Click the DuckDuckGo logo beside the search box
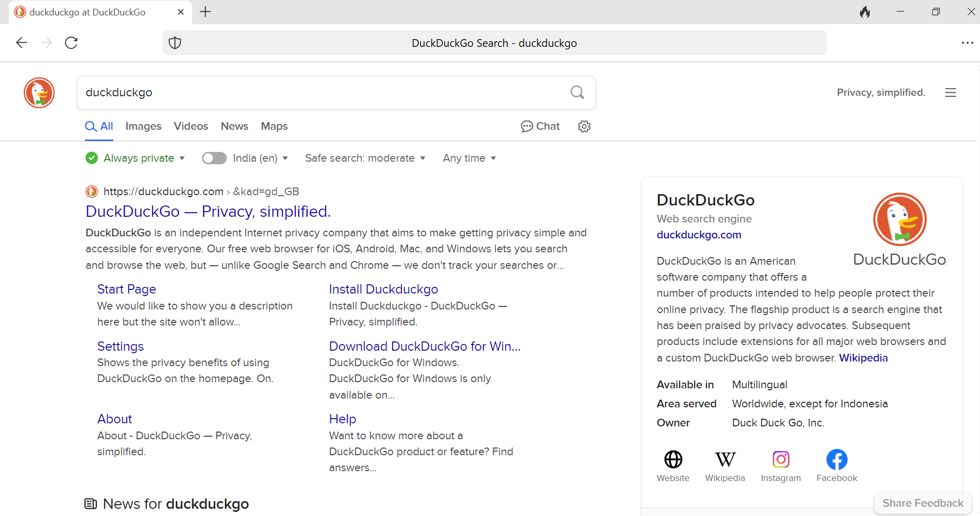Viewport: 980px width, 516px height. pos(39,93)
